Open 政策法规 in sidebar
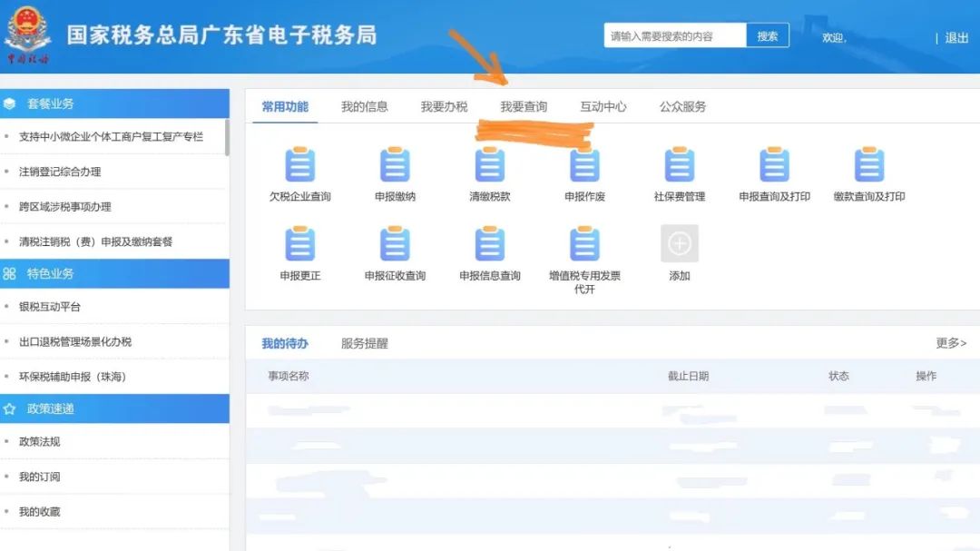The height and width of the screenshot is (551, 980). point(39,441)
